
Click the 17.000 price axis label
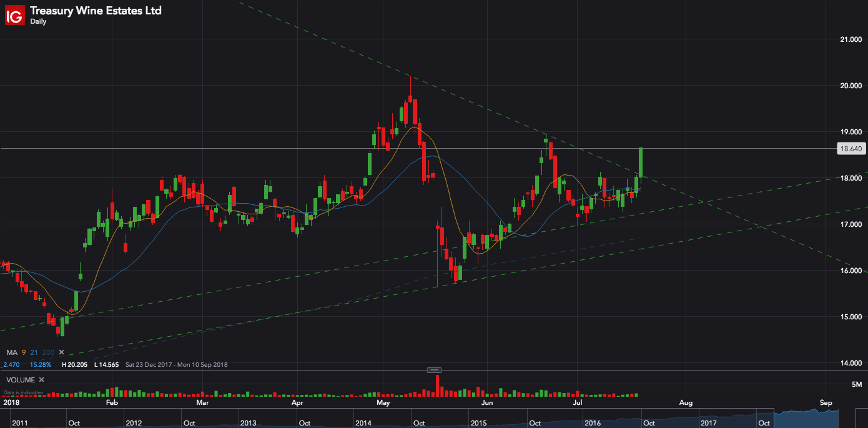point(851,224)
